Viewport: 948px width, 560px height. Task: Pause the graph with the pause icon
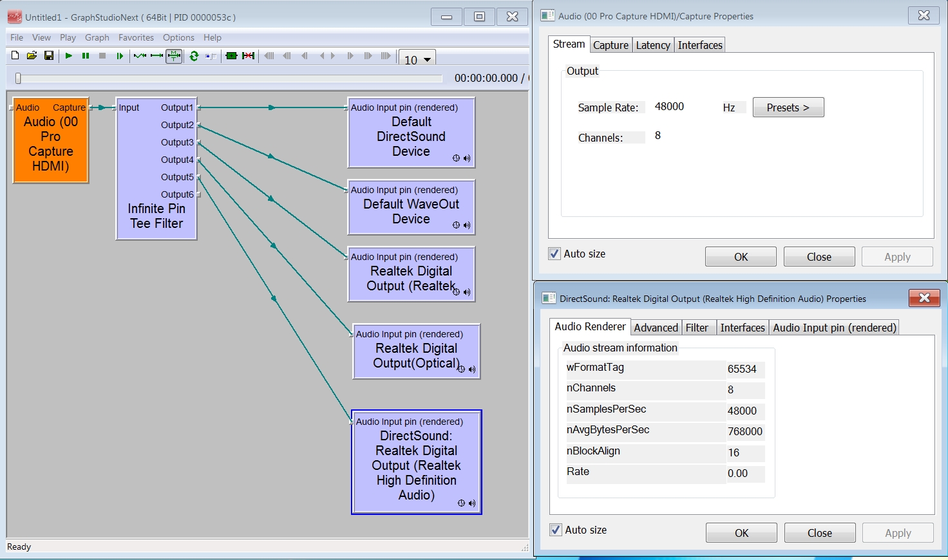pos(86,56)
